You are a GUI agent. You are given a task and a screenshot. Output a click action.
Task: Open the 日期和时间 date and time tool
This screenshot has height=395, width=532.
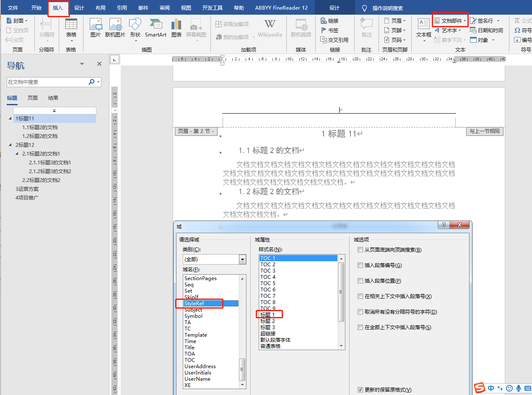click(486, 30)
